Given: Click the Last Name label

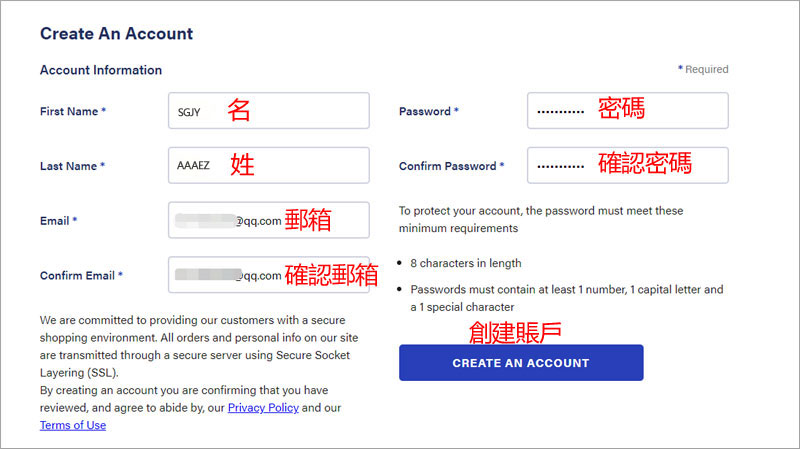Looking at the screenshot, I should pos(72,167).
